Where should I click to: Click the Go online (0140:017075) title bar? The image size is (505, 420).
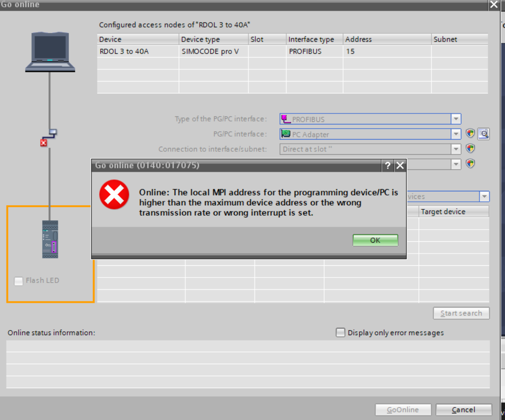pos(236,165)
